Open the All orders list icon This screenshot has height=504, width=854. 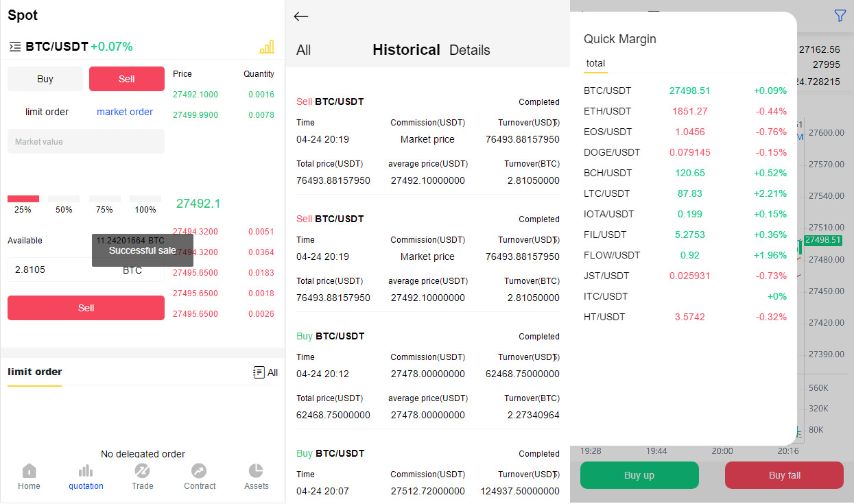(x=265, y=372)
